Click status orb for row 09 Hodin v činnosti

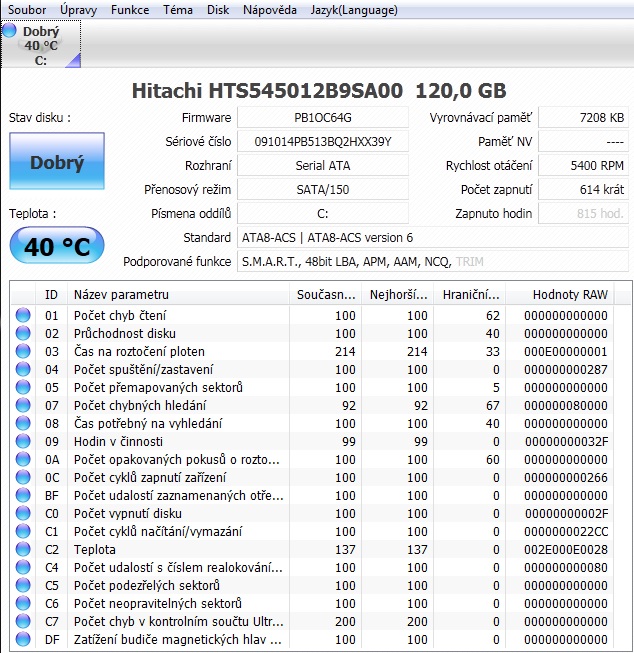(x=23, y=441)
